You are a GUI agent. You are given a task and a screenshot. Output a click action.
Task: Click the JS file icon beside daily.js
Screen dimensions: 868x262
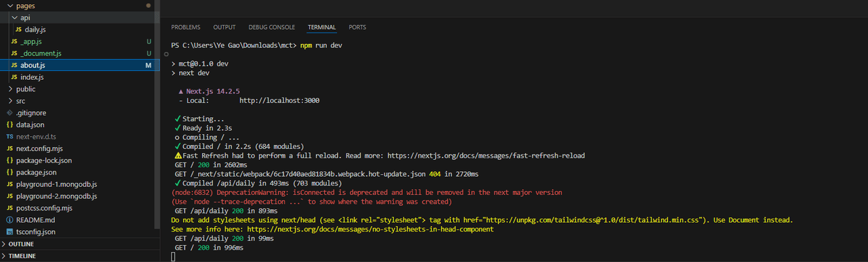(18, 30)
